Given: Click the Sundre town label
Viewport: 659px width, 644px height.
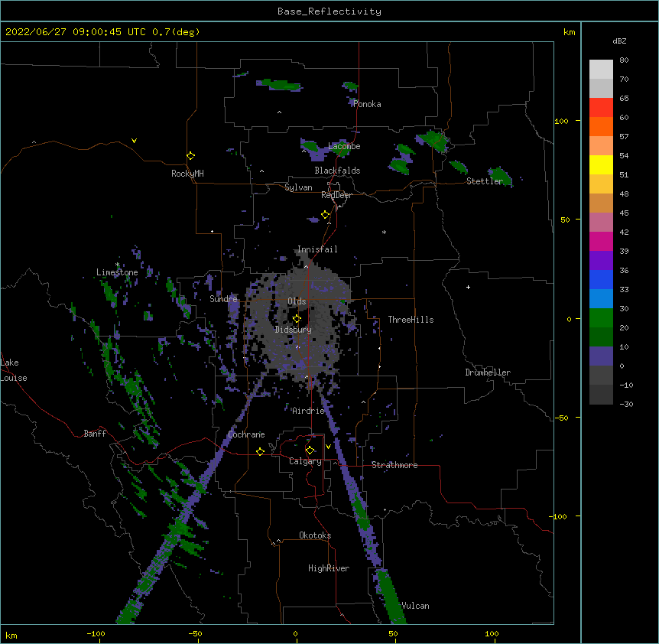Looking at the screenshot, I should click(223, 299).
